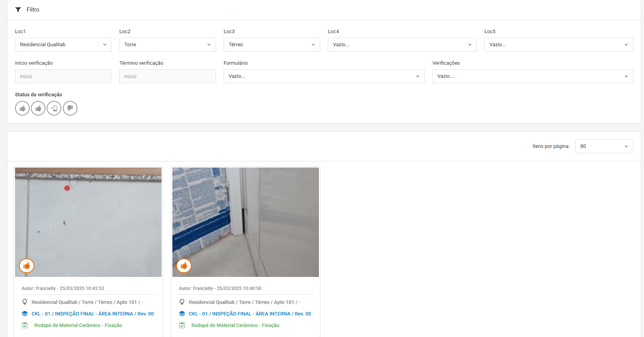Click orange thumbs-up badge on 10:40:50 photo
The image size is (644, 337).
click(184, 266)
